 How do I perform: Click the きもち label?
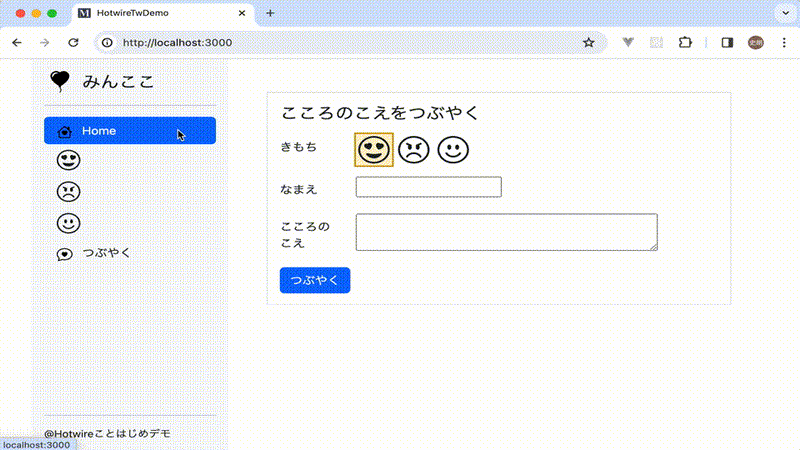coord(299,147)
